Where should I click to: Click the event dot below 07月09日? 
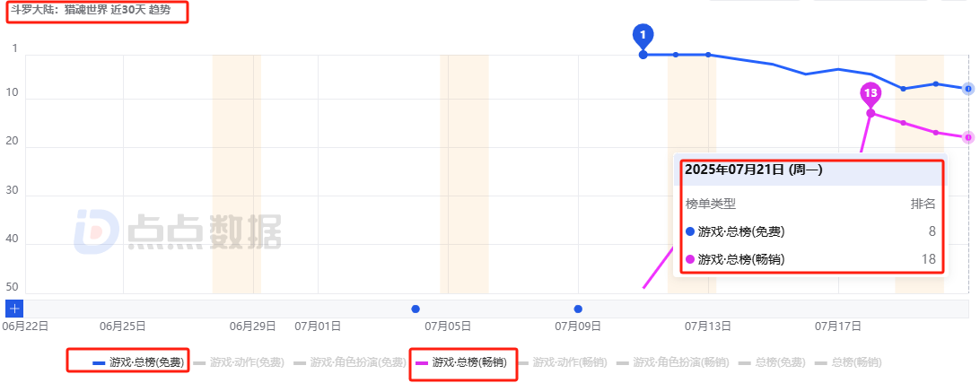tap(578, 309)
